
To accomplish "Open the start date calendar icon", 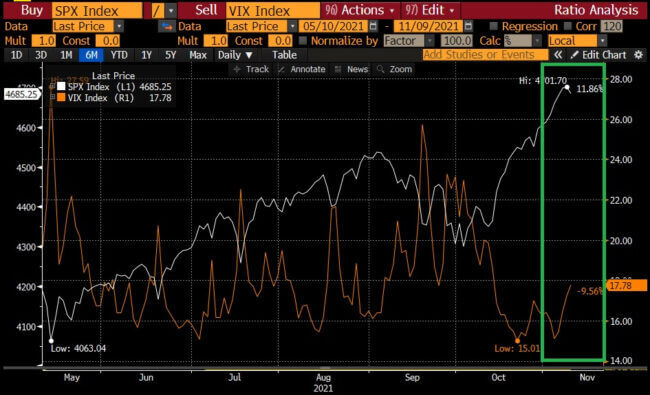I will [x=373, y=27].
